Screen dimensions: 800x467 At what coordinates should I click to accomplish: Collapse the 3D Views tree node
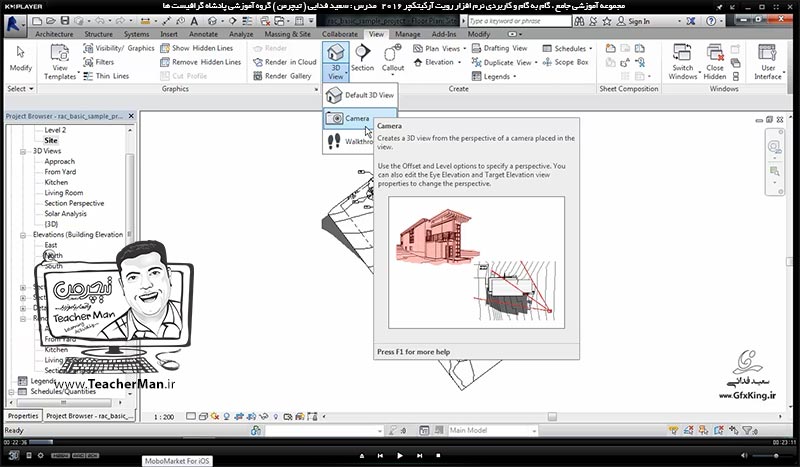(x=23, y=152)
